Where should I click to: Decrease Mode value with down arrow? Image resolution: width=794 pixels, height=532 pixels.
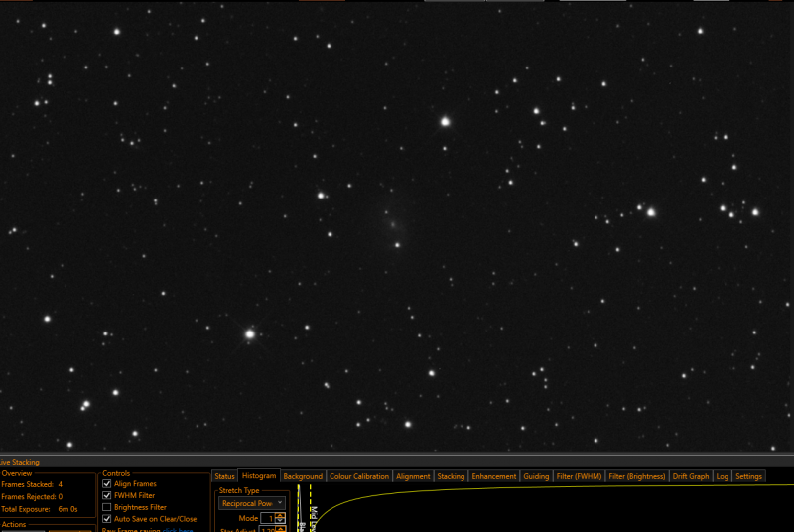click(281, 521)
